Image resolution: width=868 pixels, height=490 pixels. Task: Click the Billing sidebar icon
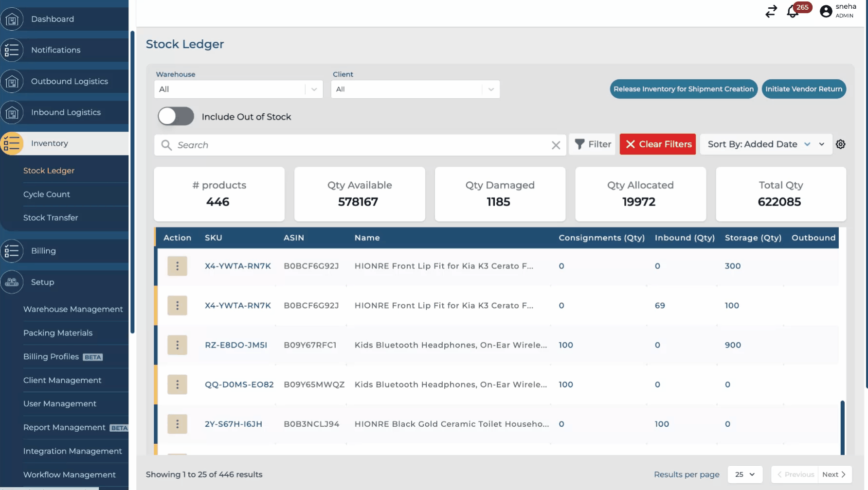click(12, 251)
